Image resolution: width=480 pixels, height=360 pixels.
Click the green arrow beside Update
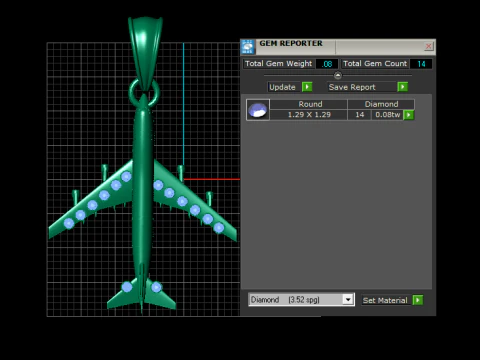[x=307, y=87]
